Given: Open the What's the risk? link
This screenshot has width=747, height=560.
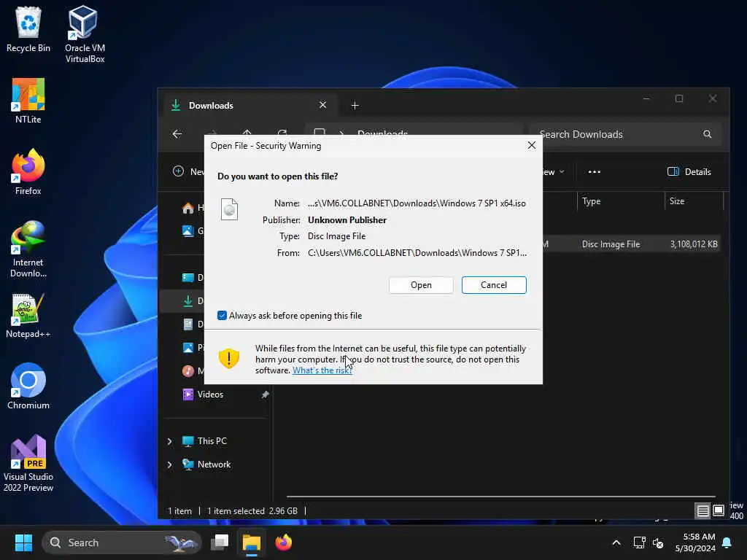Looking at the screenshot, I should tap(322, 370).
